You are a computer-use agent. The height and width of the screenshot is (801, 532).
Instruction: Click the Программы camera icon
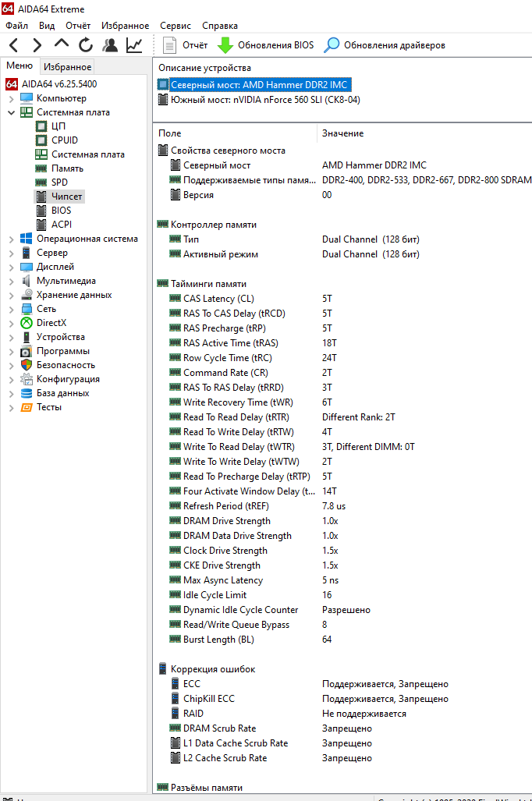[x=27, y=351]
